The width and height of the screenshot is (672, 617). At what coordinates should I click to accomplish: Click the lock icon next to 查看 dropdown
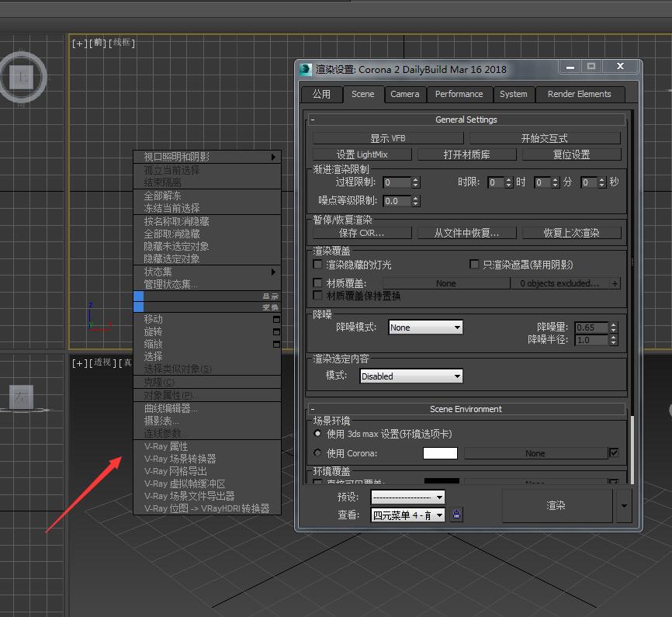pyautogui.click(x=456, y=514)
